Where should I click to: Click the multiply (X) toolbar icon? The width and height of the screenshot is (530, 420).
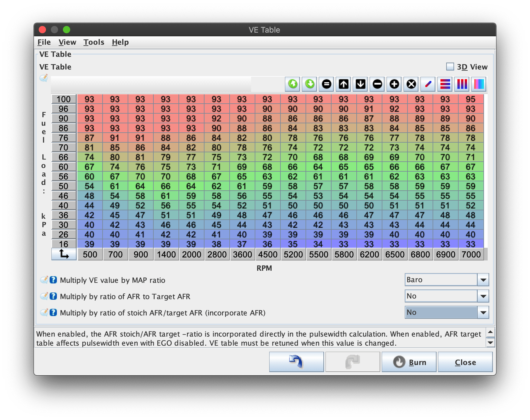click(411, 84)
